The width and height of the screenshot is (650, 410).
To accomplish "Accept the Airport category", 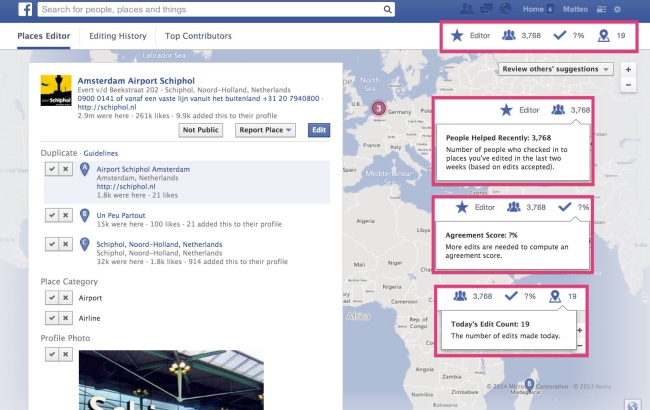I will tap(52, 297).
